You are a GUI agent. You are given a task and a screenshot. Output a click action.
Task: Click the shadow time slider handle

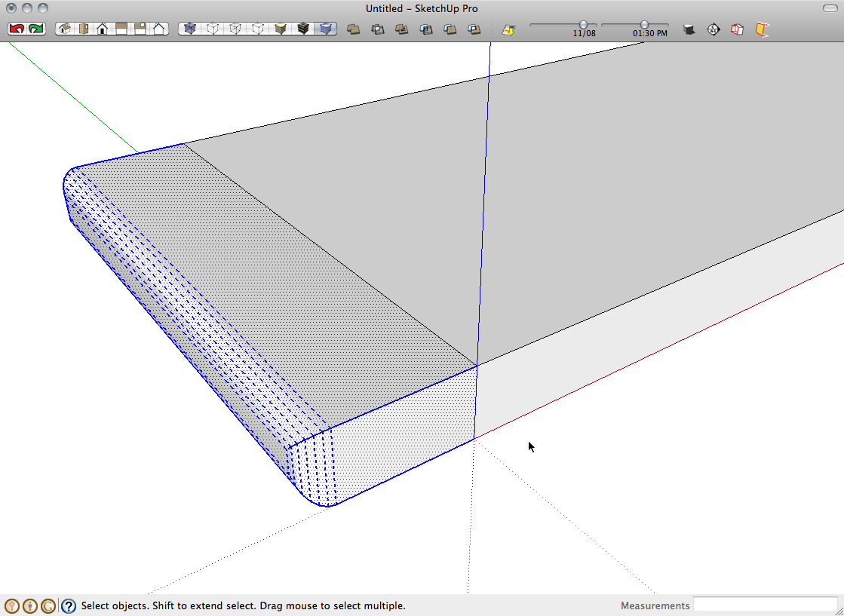tap(644, 25)
